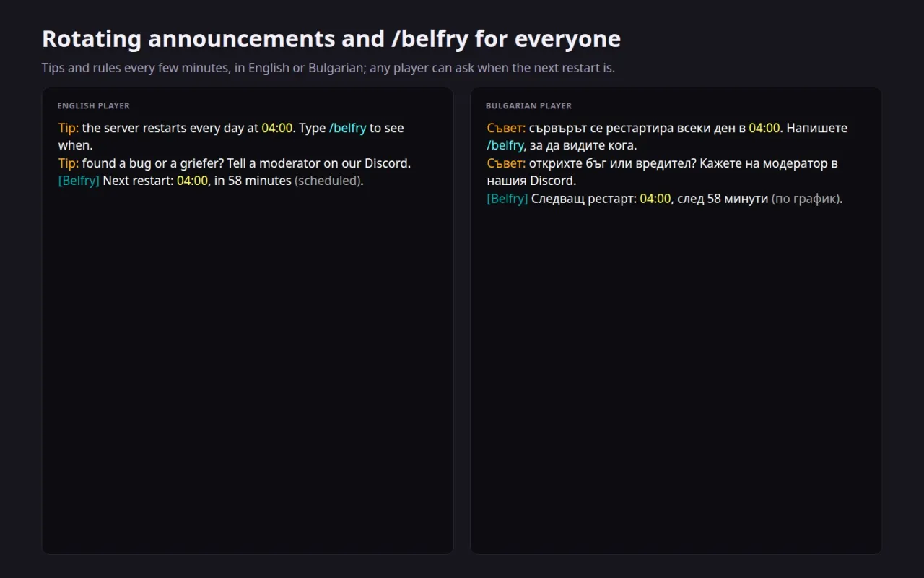Click the "[Belfry]" tag in the English panel
Image resolution: width=924 pixels, height=578 pixels.
[x=79, y=181]
